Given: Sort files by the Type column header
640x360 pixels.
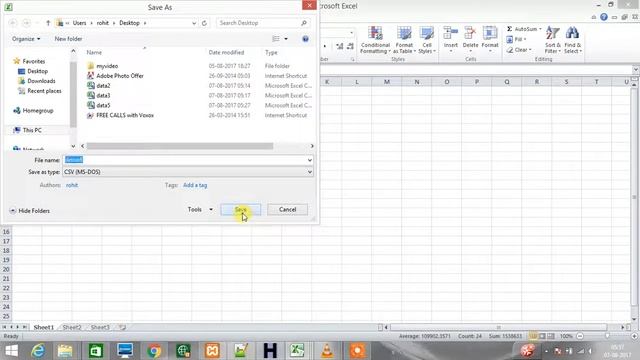Looking at the screenshot, I should [x=271, y=52].
